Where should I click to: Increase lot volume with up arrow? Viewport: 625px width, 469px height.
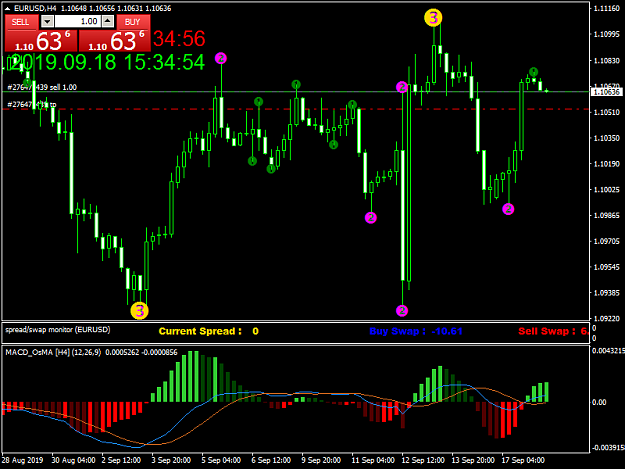(x=108, y=22)
